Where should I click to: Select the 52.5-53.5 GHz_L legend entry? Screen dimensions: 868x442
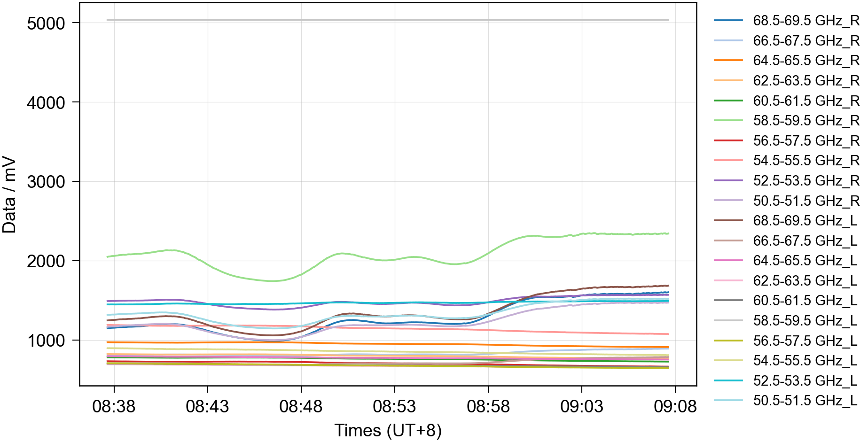pyautogui.click(x=805, y=380)
